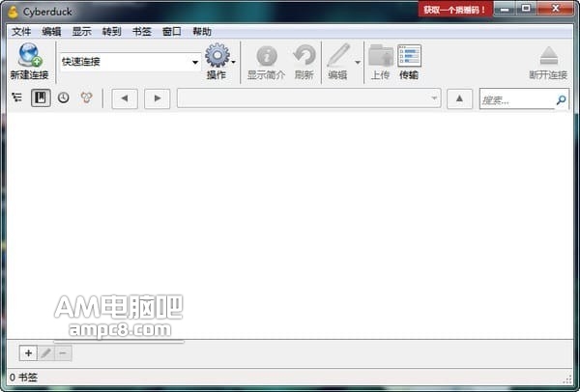Open the File menu (文件)

point(21,32)
